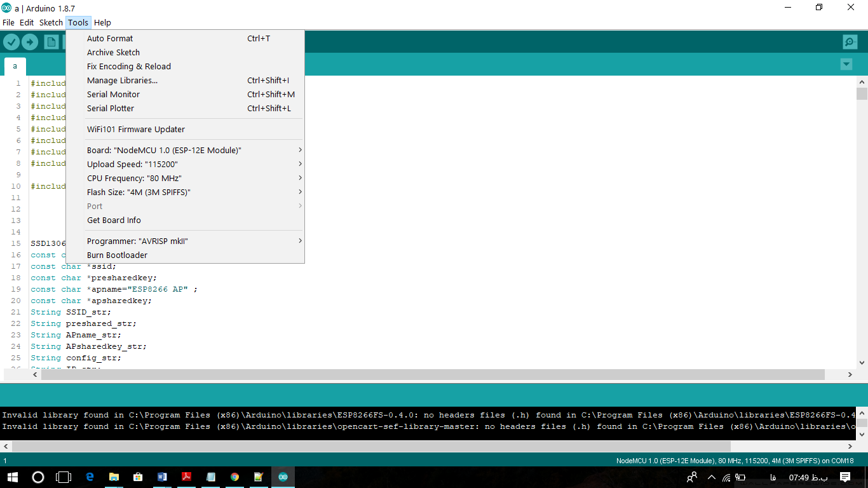Viewport: 868px width, 488px height.
Task: Select the sketch tab named a
Action: (15, 66)
